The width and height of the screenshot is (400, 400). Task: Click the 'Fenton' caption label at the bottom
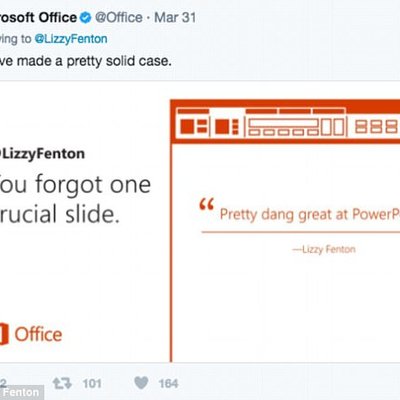point(21,392)
